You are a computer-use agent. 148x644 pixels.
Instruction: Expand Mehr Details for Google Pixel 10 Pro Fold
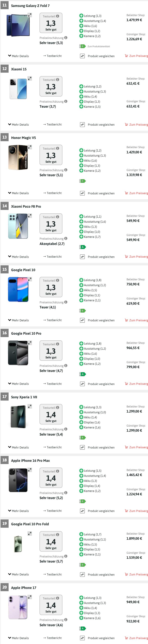(18, 574)
